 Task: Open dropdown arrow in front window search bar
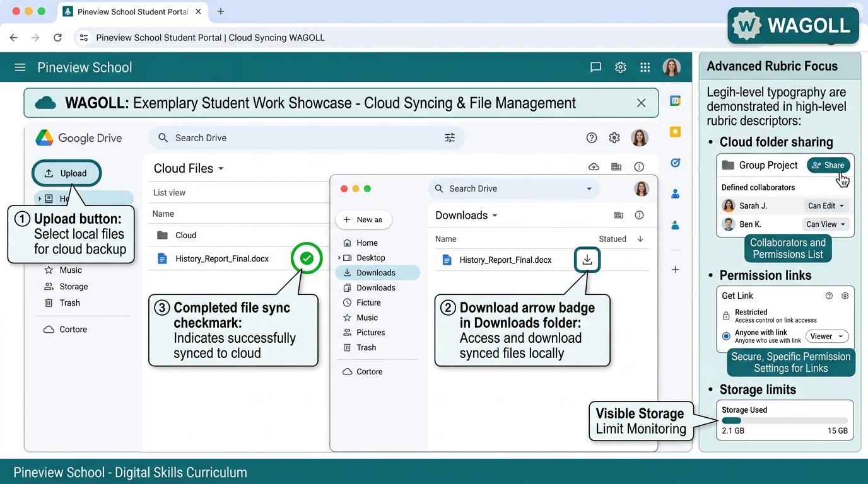(589, 188)
